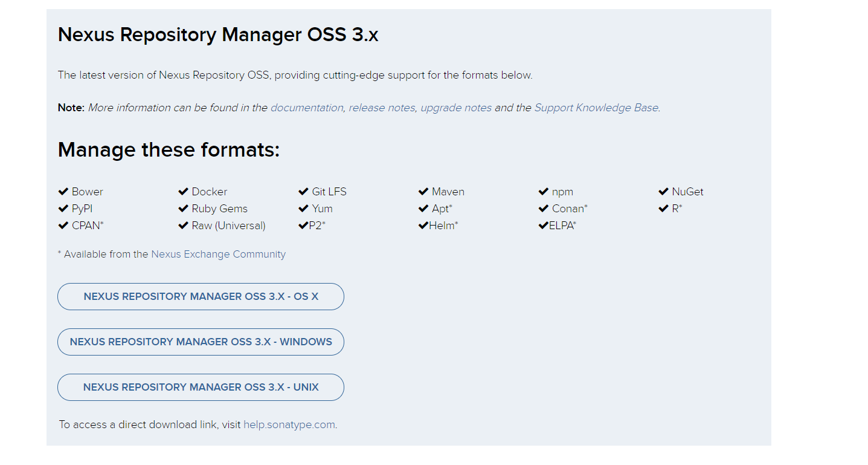Select the Helm format text
The width and height of the screenshot is (868, 465).
[443, 226]
